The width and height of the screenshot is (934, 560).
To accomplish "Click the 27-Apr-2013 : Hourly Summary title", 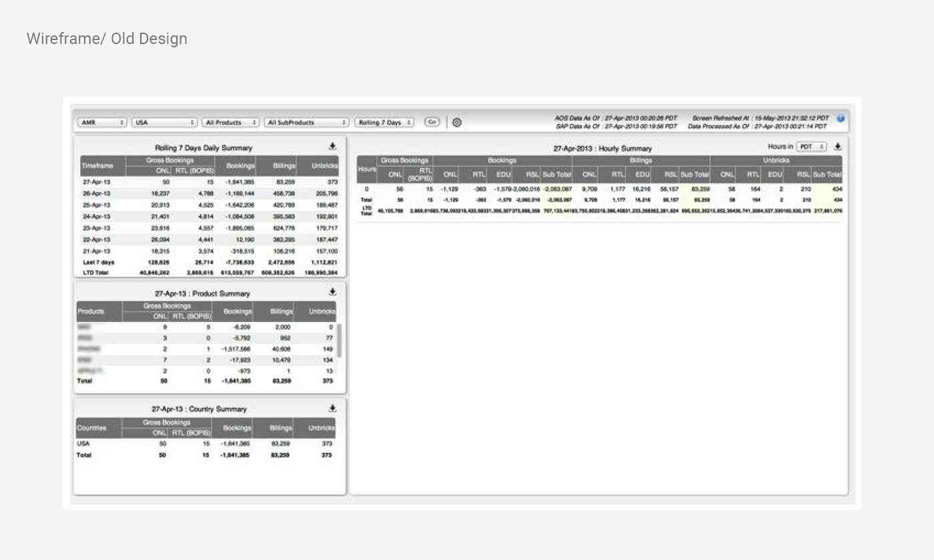I will tap(602, 149).
